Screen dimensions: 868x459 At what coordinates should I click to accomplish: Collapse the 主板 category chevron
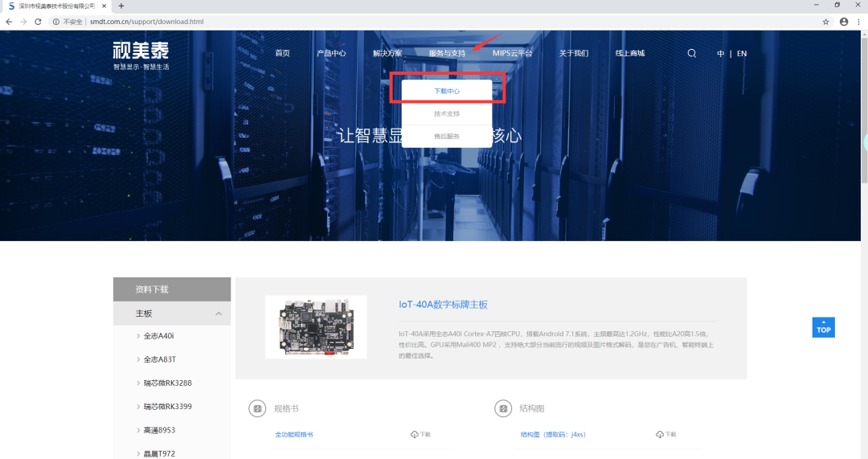[219, 314]
